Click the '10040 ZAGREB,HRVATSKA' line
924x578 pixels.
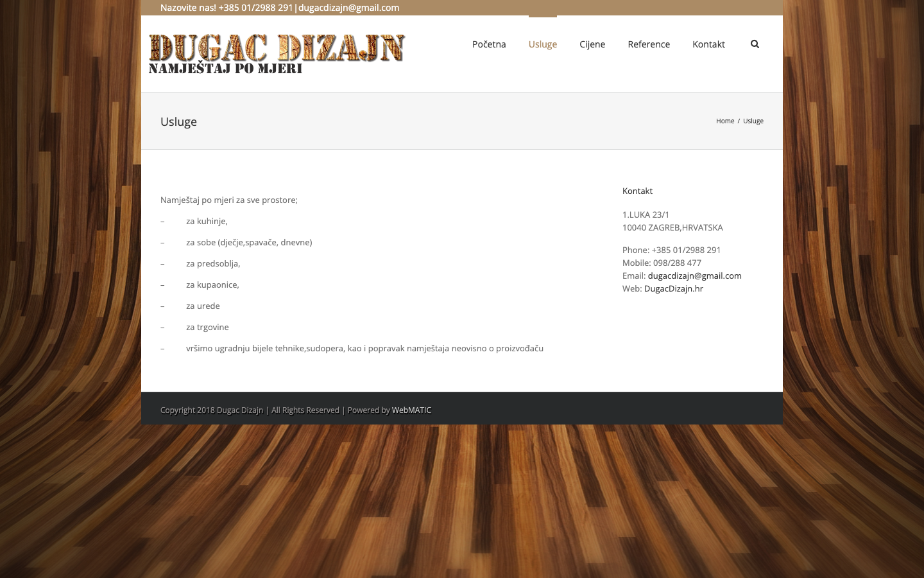pos(672,227)
